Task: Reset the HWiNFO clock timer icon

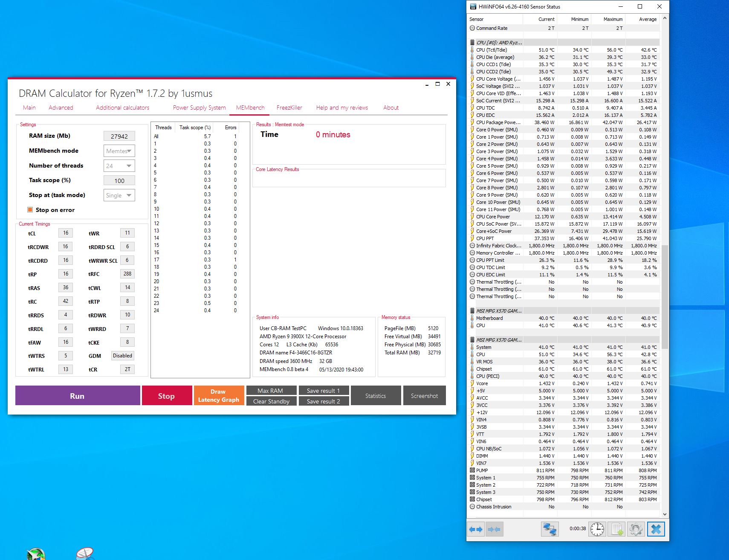Action: coord(597,529)
